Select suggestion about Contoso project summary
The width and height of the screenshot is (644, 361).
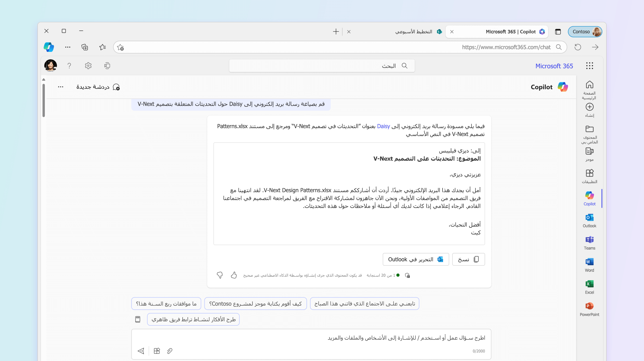255,303
